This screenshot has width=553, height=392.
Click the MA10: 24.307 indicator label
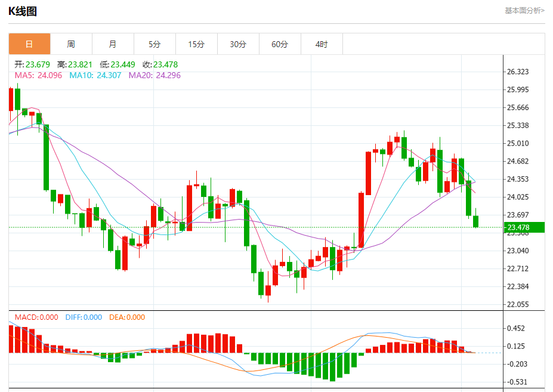(x=95, y=75)
